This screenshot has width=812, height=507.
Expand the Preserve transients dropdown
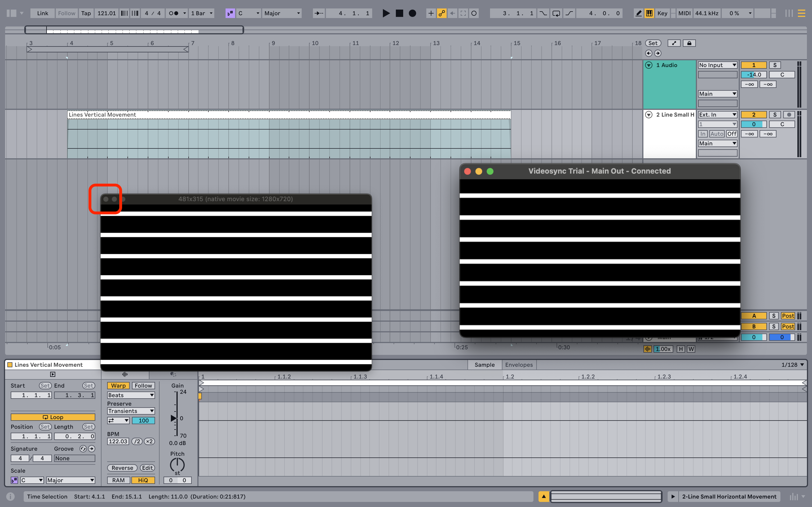[x=129, y=411]
